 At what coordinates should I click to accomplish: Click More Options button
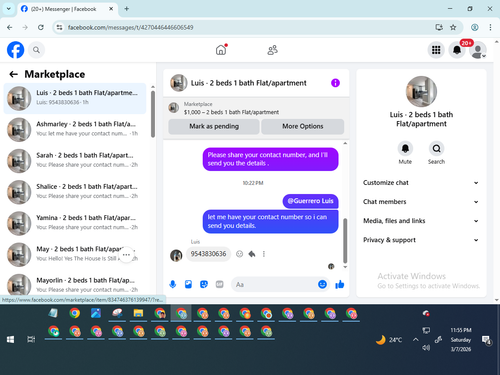click(303, 126)
